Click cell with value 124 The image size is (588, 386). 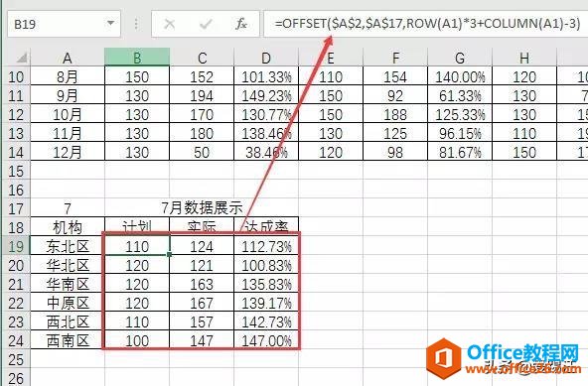coord(202,246)
